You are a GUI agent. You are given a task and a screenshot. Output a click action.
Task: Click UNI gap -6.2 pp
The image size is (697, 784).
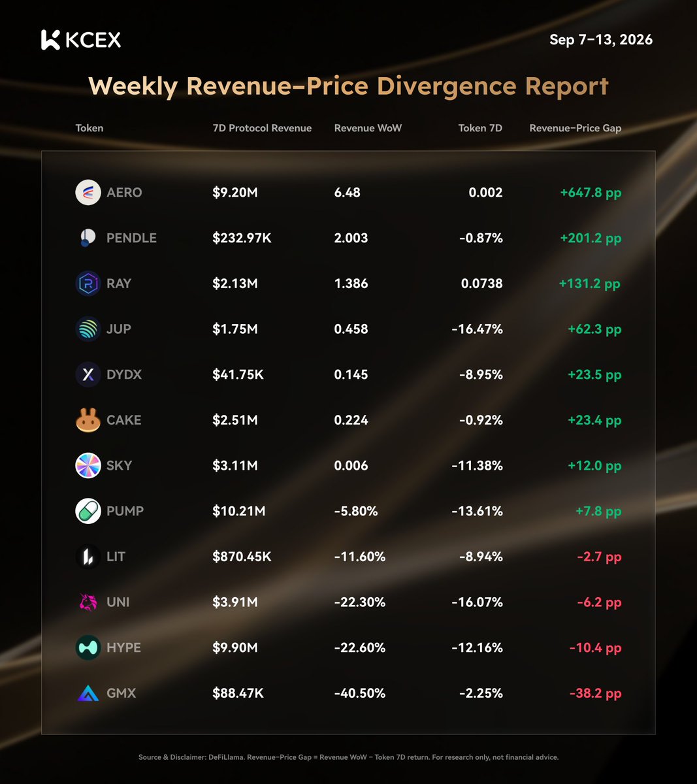[600, 602]
